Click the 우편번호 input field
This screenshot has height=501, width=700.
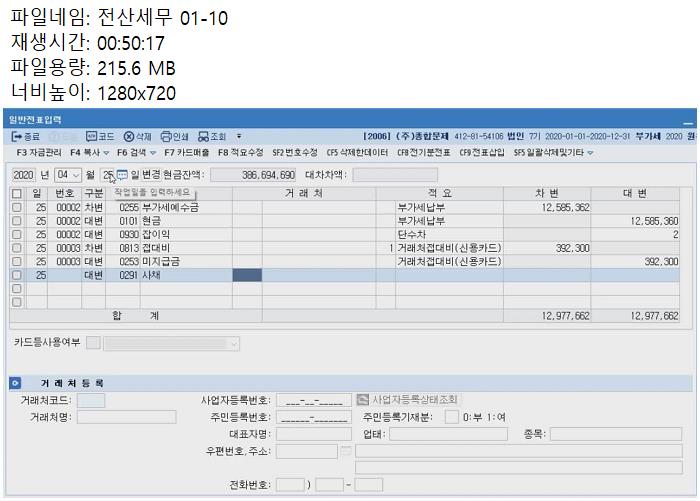[x=307, y=451]
